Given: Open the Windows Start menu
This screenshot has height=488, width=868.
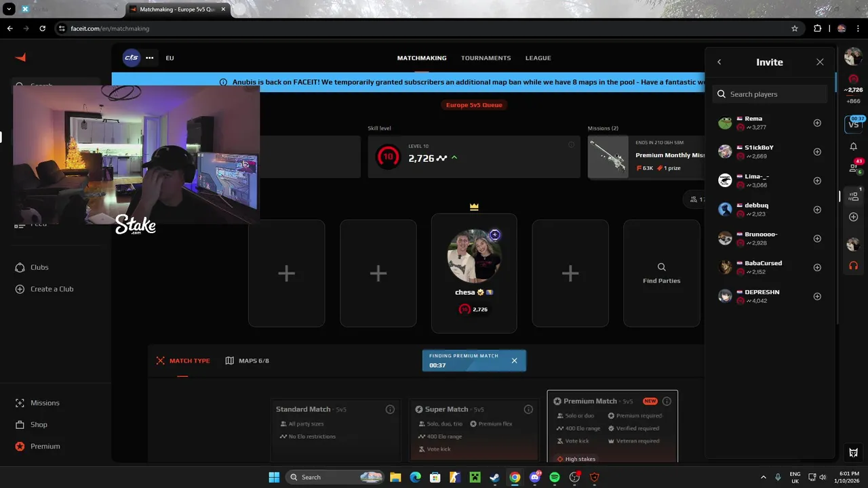Looking at the screenshot, I should [273, 477].
